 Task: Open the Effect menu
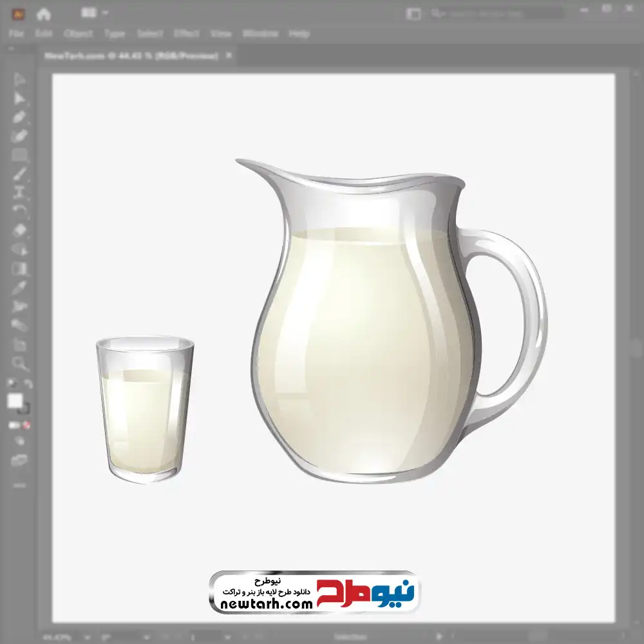pyautogui.click(x=186, y=33)
